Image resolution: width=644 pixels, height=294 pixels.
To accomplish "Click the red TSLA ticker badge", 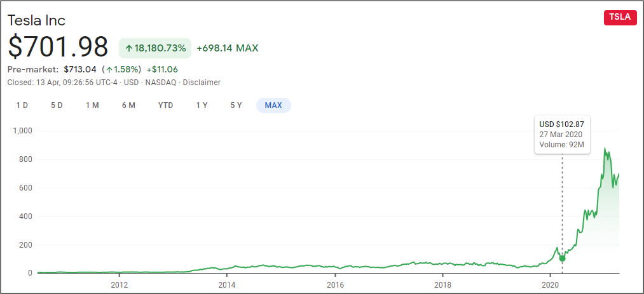I will pyautogui.click(x=620, y=19).
